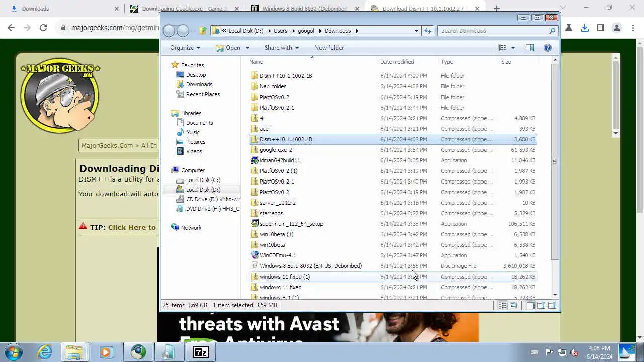Toggle the preview pane from the toolbar
Viewport: 644px width, 362px height.
tap(530, 48)
